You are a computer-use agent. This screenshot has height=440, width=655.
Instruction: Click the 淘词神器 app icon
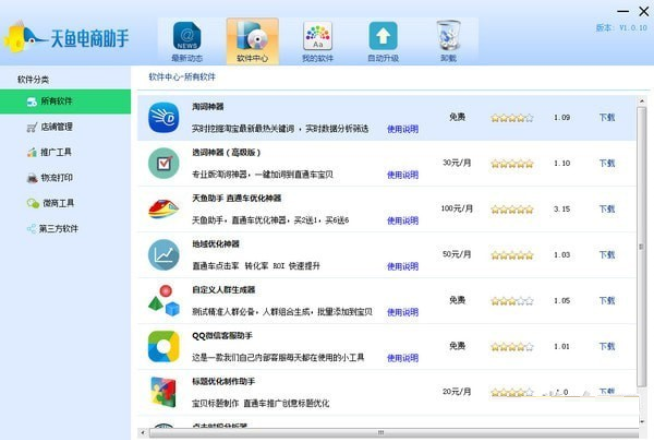(163, 117)
